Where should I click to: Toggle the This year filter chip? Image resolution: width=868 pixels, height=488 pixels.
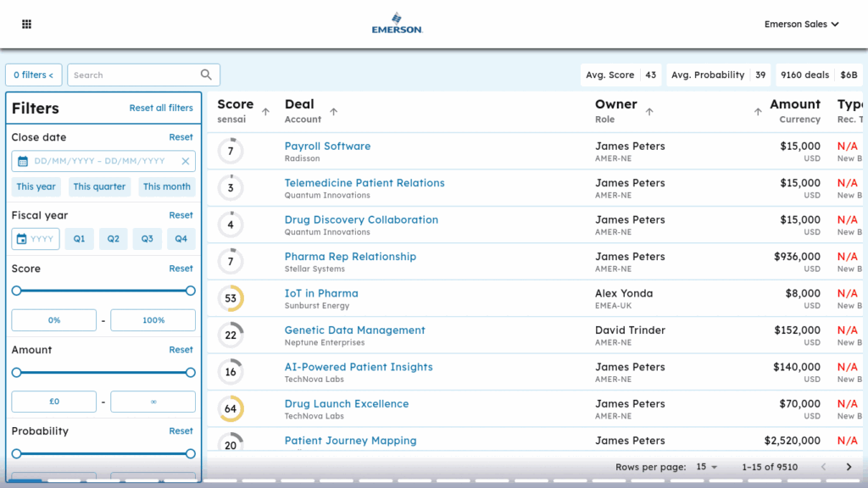[x=36, y=186]
